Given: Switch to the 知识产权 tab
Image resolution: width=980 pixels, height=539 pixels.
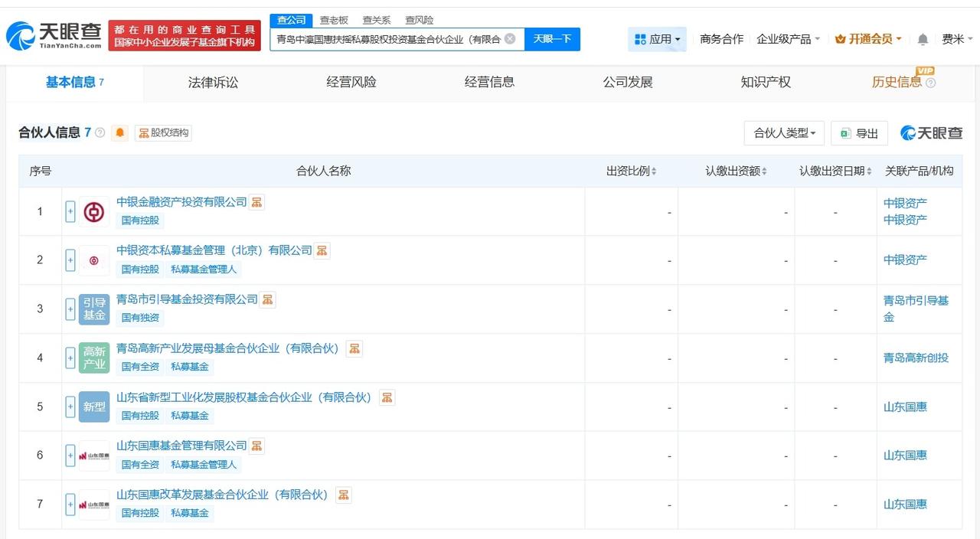Looking at the screenshot, I should tap(766, 83).
